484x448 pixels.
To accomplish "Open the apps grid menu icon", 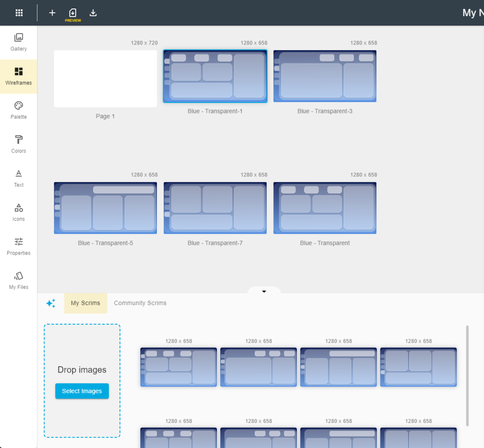I will (x=19, y=13).
